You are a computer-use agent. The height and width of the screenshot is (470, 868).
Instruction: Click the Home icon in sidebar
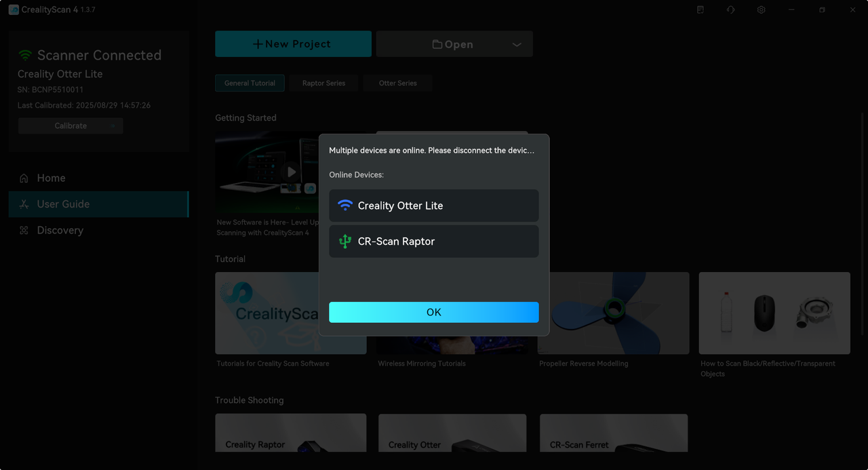24,178
